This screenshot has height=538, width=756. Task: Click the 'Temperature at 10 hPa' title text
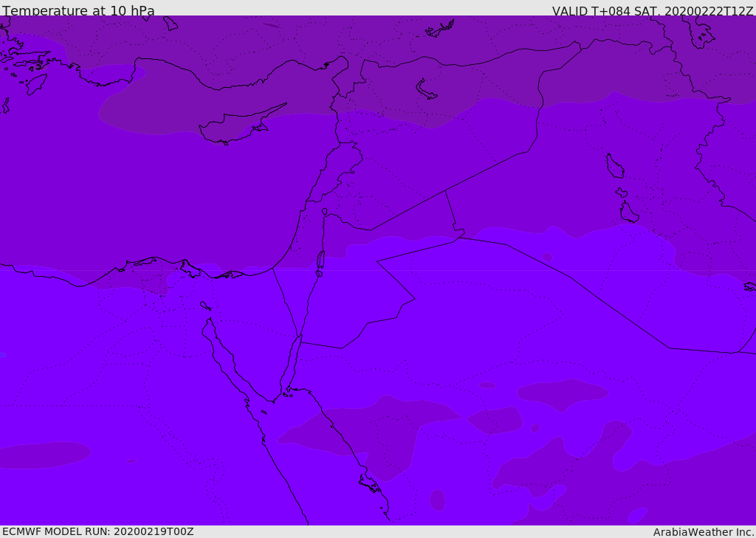(78, 10)
